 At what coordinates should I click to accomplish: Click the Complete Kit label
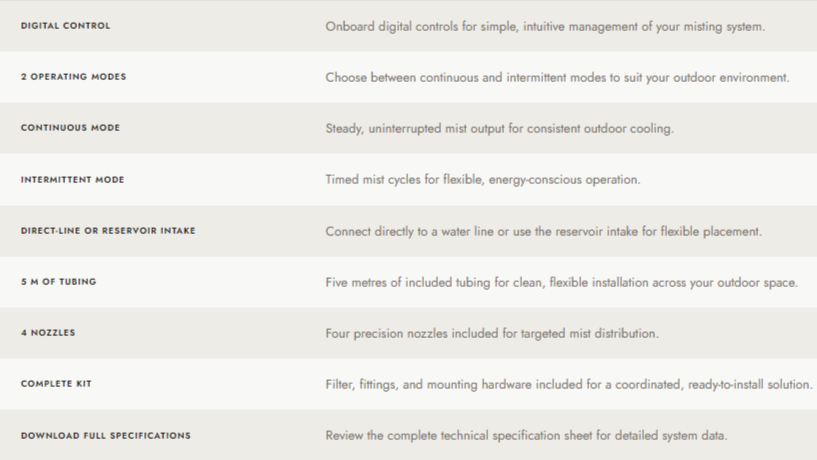coord(56,384)
